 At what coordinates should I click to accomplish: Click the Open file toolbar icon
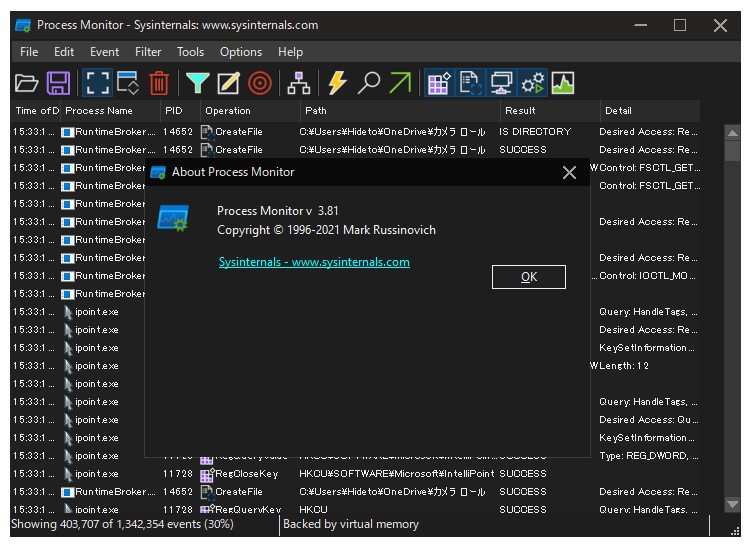(26, 83)
